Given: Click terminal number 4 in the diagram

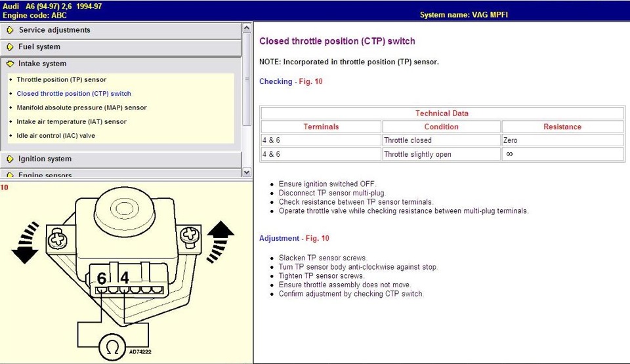Looking at the screenshot, I should click(125, 277).
